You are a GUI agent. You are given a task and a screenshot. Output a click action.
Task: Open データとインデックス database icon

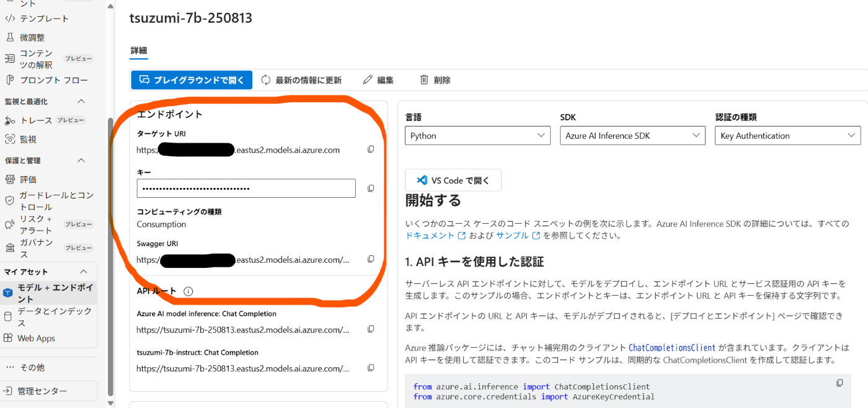(x=8, y=317)
